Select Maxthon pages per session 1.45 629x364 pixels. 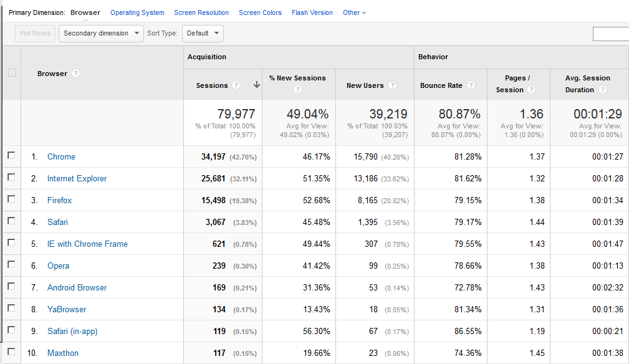(x=537, y=353)
